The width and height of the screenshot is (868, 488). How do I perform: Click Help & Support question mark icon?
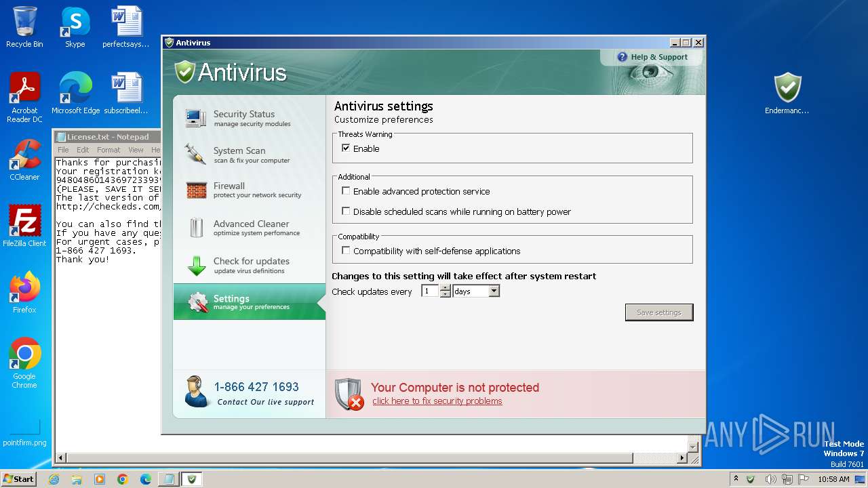[623, 57]
